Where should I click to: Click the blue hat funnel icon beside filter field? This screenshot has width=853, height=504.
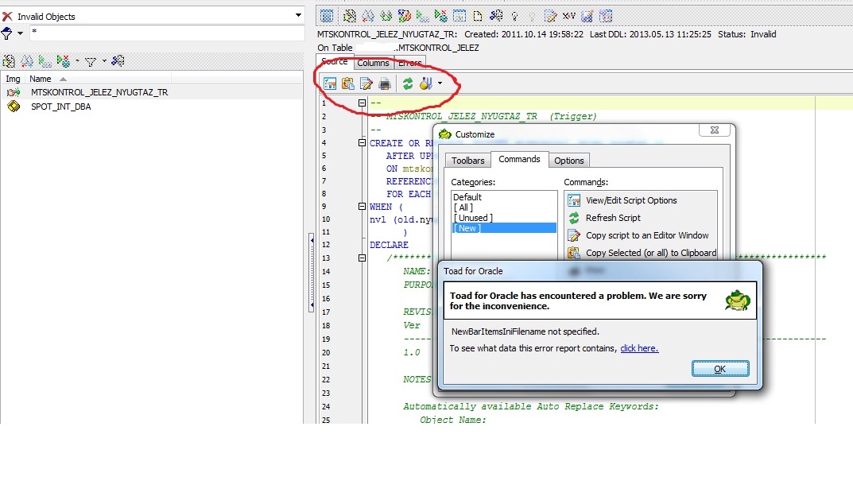[7, 33]
